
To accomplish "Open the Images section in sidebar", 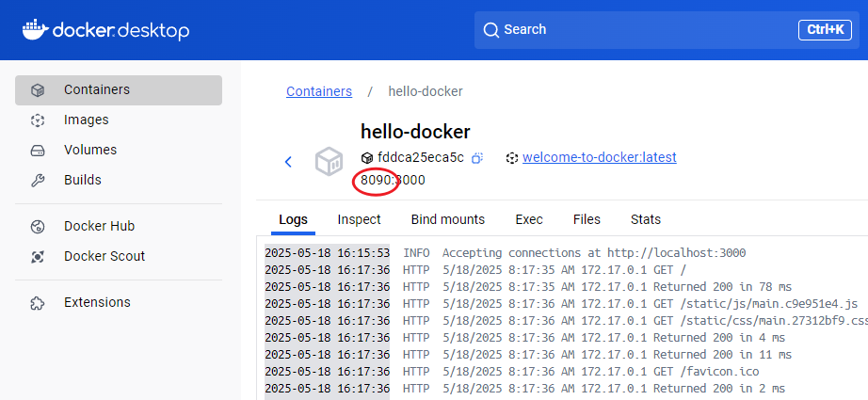I will [x=119, y=120].
